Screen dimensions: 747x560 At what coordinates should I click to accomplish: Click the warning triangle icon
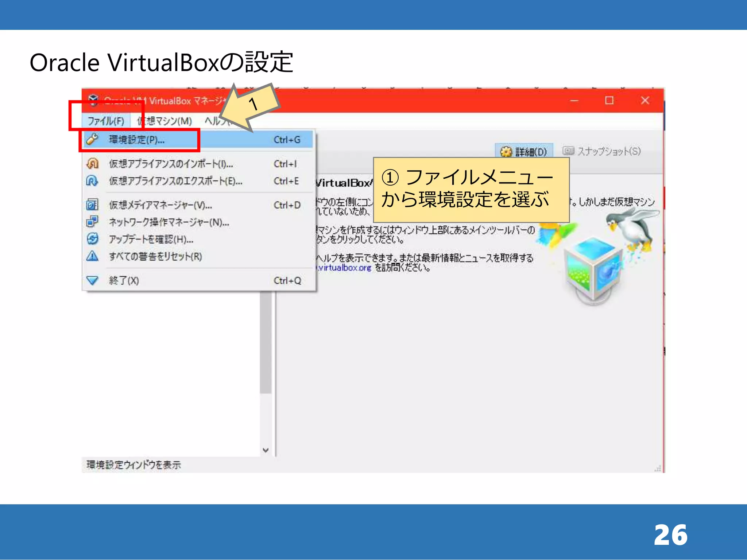click(92, 256)
